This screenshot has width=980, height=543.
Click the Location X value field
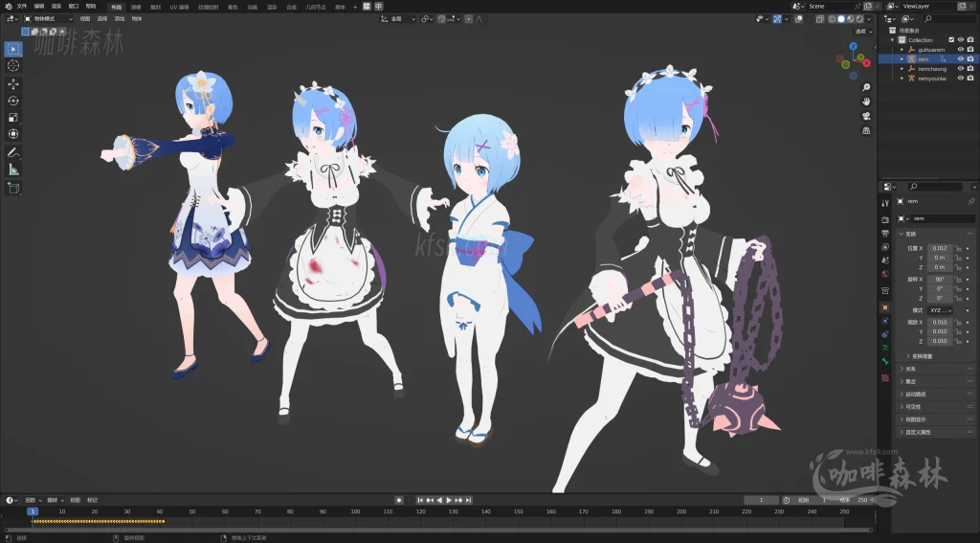(940, 248)
